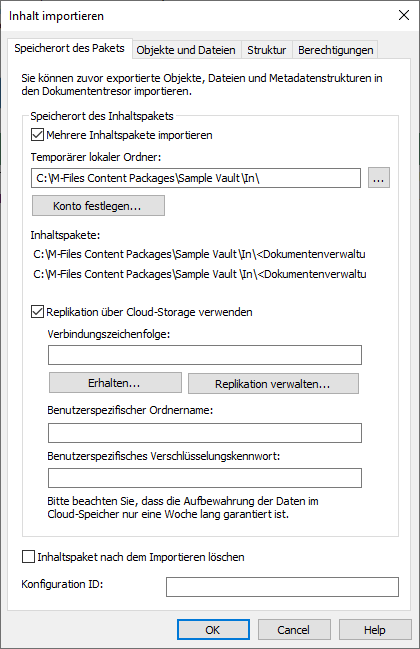Click the Verbindungszeichenfolge input field
This screenshot has width=420, height=649.
[x=205, y=355]
